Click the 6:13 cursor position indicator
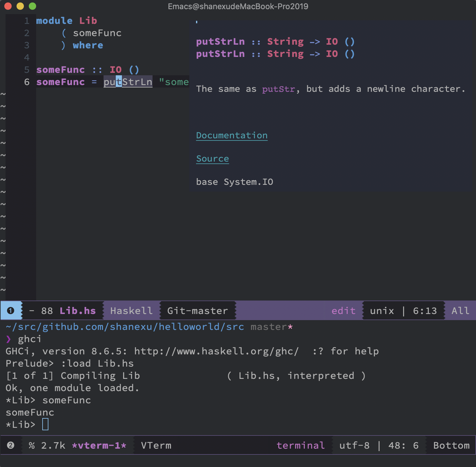The image size is (476, 467). 425,311
